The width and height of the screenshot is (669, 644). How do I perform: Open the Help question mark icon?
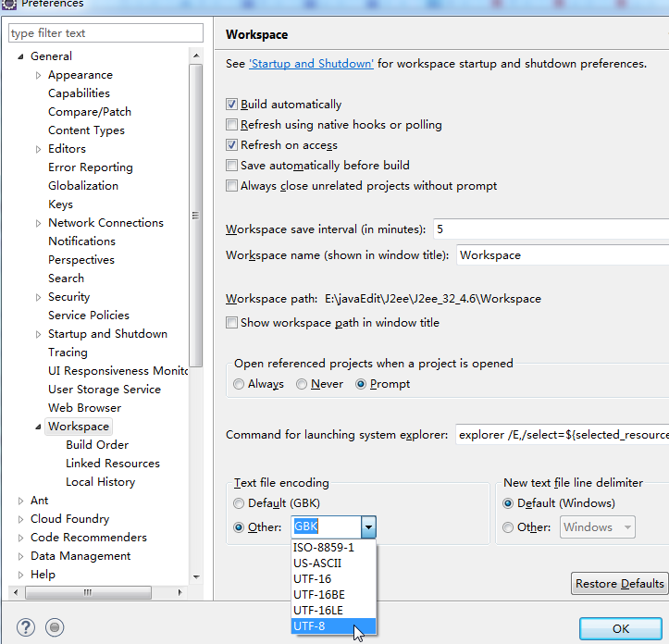pos(26,627)
